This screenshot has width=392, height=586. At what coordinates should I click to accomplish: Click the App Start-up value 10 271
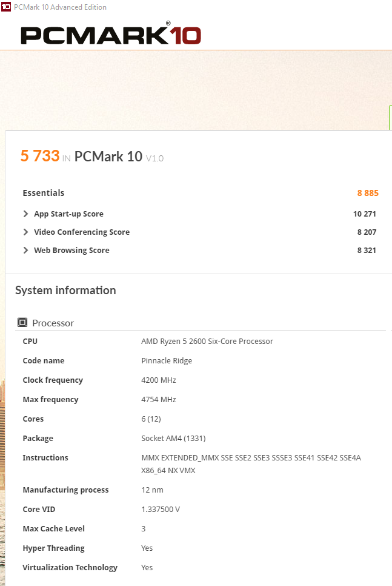(x=364, y=214)
